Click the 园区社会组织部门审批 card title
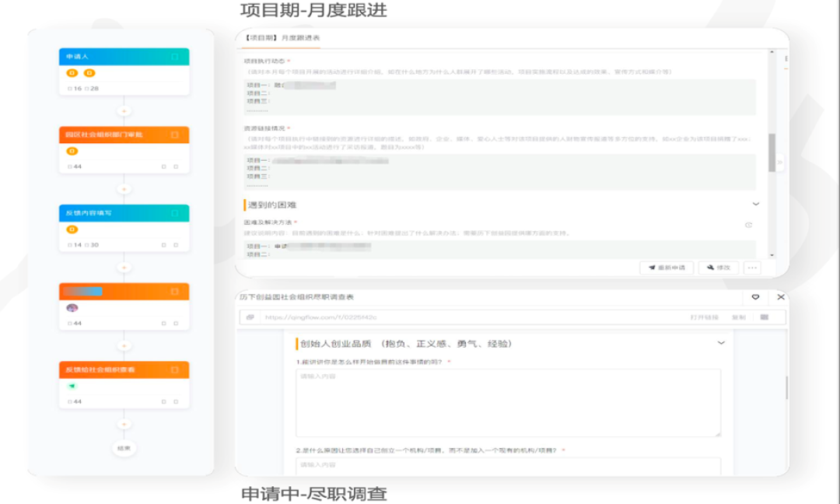Image resolution: width=840 pixels, height=504 pixels. [104, 135]
